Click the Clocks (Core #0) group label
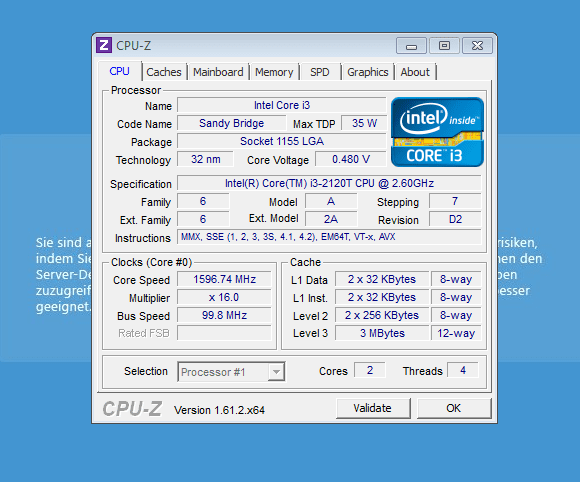Screen dimensions: 580x482 [x=152, y=262]
